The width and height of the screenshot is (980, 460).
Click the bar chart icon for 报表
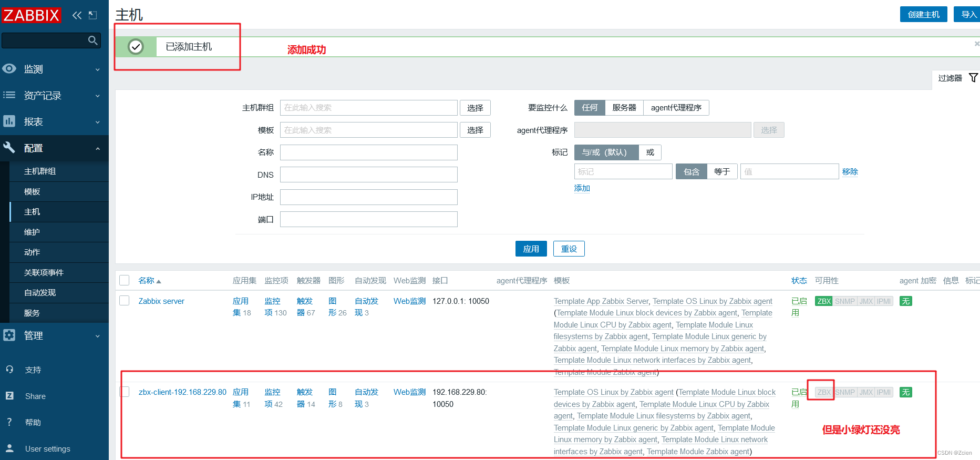9,121
